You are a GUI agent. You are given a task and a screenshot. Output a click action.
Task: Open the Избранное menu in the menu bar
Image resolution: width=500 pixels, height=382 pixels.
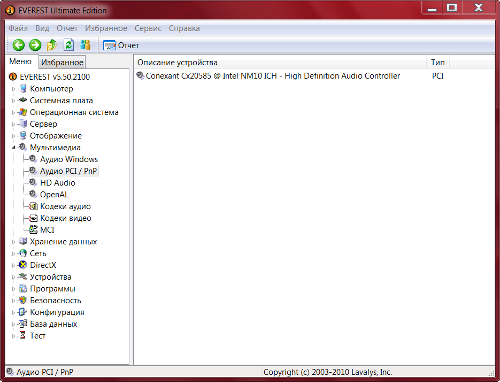click(106, 28)
